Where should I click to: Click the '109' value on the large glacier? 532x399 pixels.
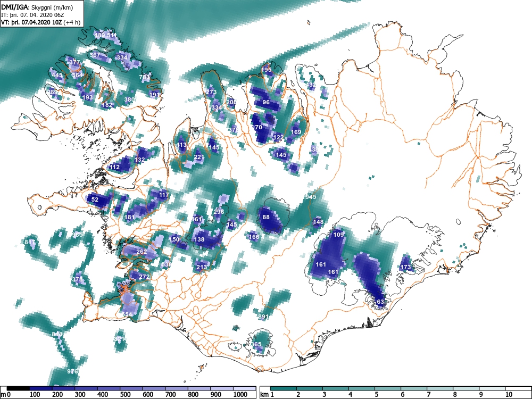click(338, 235)
